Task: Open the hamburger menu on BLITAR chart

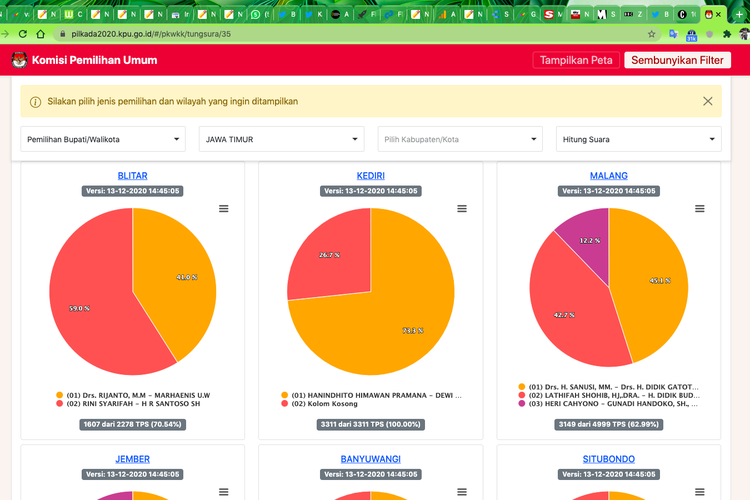Action: pyautogui.click(x=224, y=208)
